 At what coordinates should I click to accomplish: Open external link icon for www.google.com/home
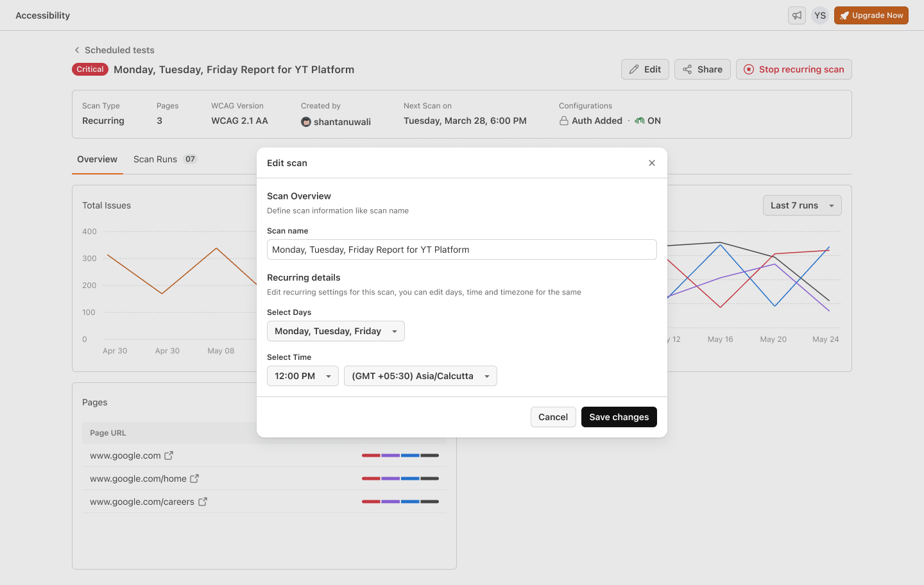[194, 479]
